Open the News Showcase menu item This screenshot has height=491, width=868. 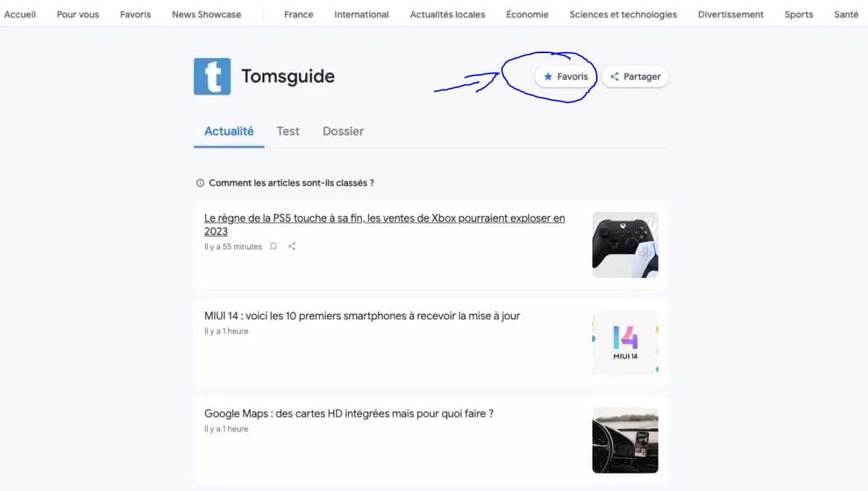point(206,15)
